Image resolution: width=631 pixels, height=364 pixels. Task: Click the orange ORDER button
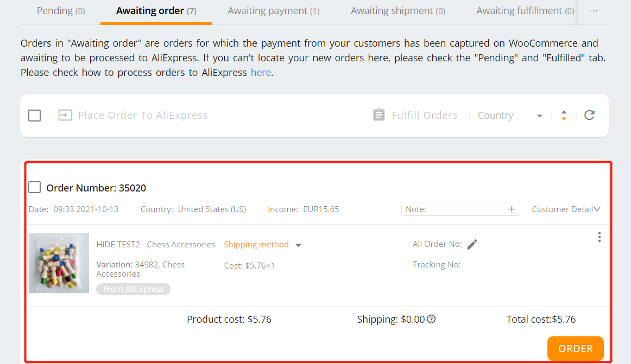click(576, 348)
